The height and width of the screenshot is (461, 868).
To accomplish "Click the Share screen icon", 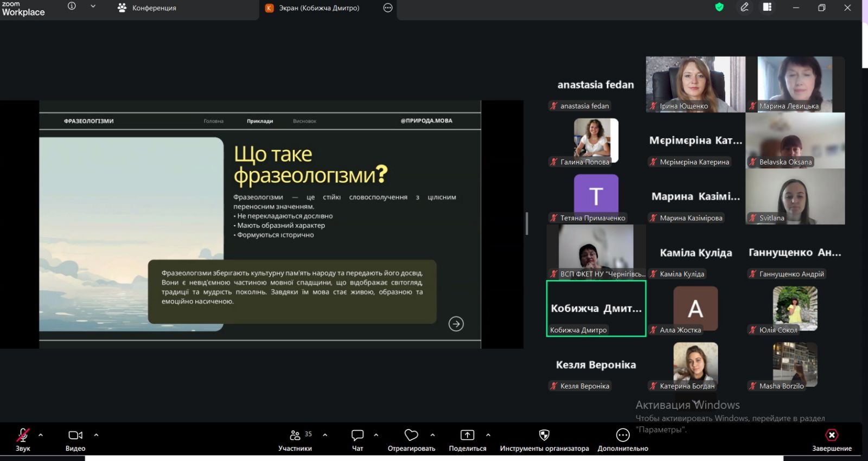I will [467, 436].
